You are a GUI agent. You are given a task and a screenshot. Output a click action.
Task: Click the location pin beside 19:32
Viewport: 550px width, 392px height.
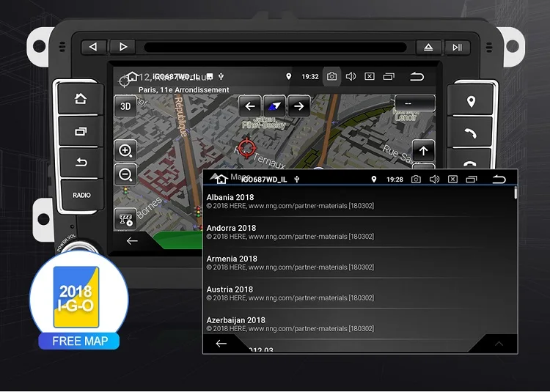[288, 76]
